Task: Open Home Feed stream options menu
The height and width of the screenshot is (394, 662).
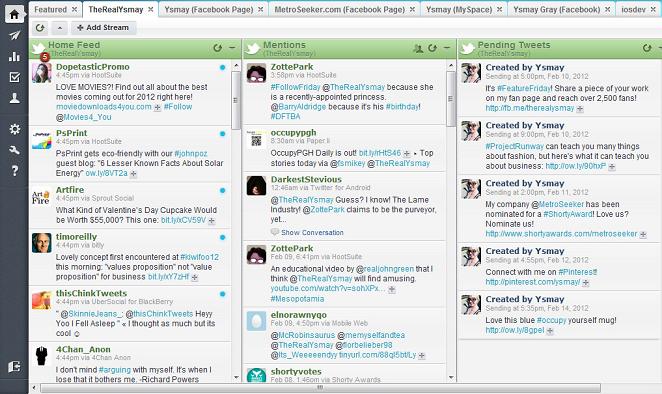Action: pos(232,48)
